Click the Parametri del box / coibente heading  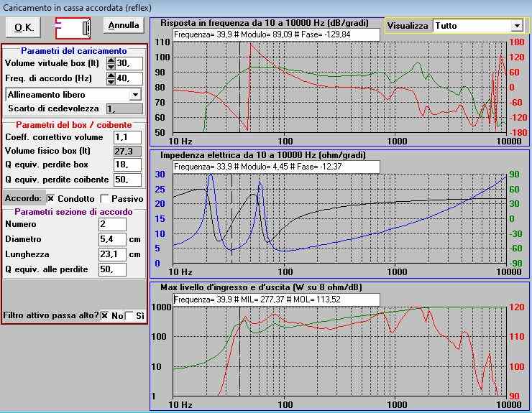[x=73, y=125]
